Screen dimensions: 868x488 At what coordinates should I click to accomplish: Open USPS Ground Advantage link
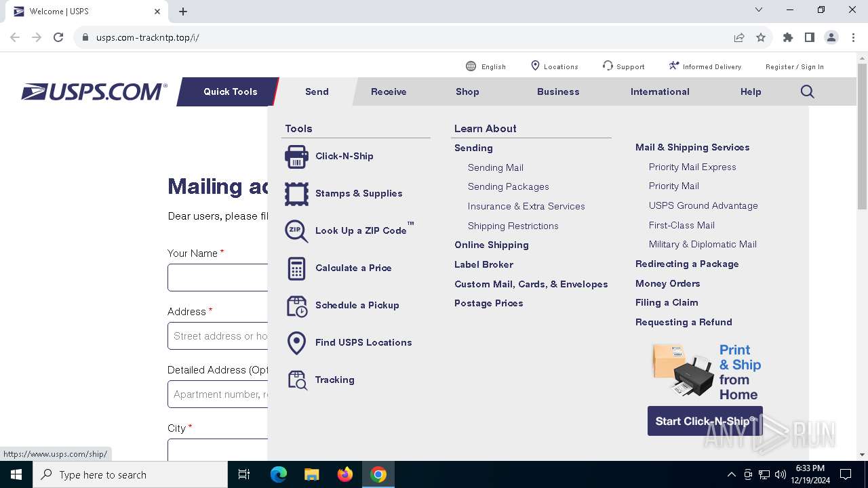pyautogui.click(x=703, y=205)
